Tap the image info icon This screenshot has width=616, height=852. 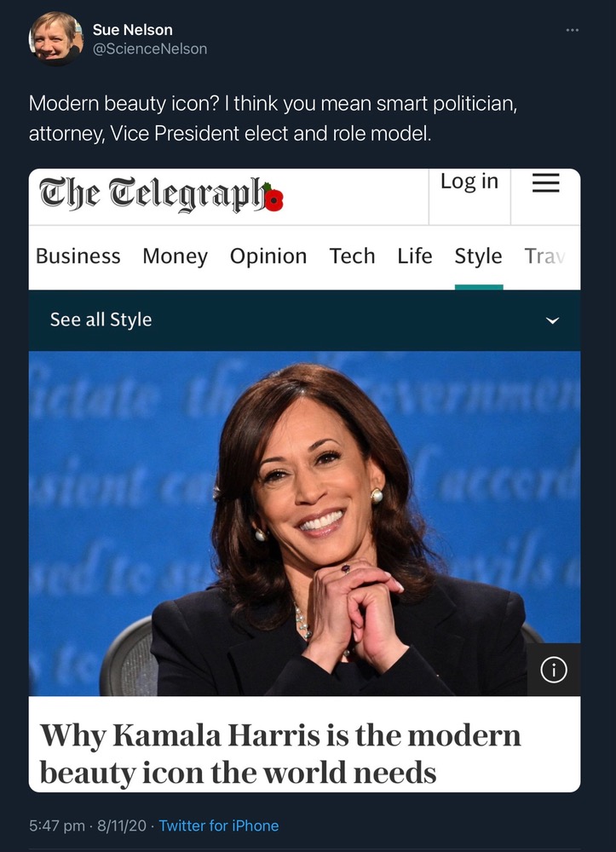pyautogui.click(x=554, y=670)
